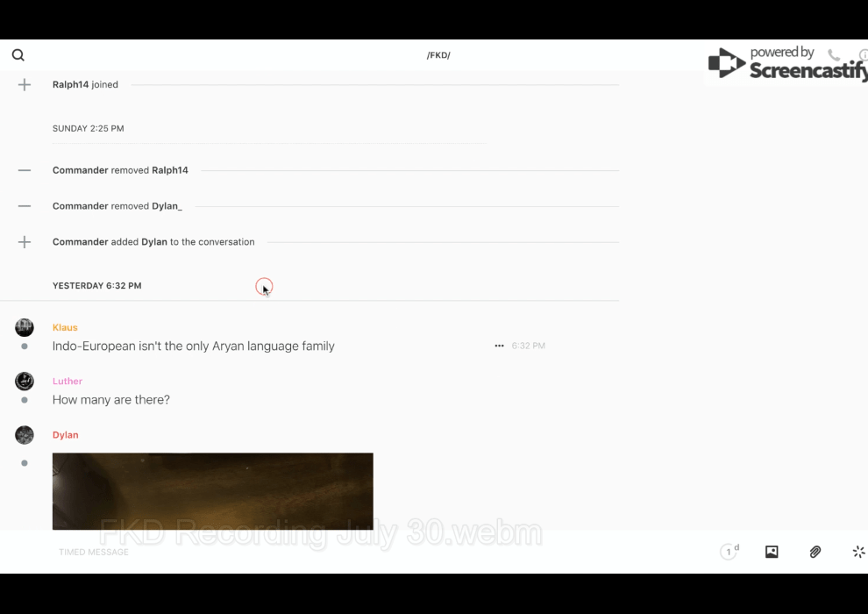Toggle like dot beside Dylan's image message
The image size is (868, 614).
click(25, 463)
